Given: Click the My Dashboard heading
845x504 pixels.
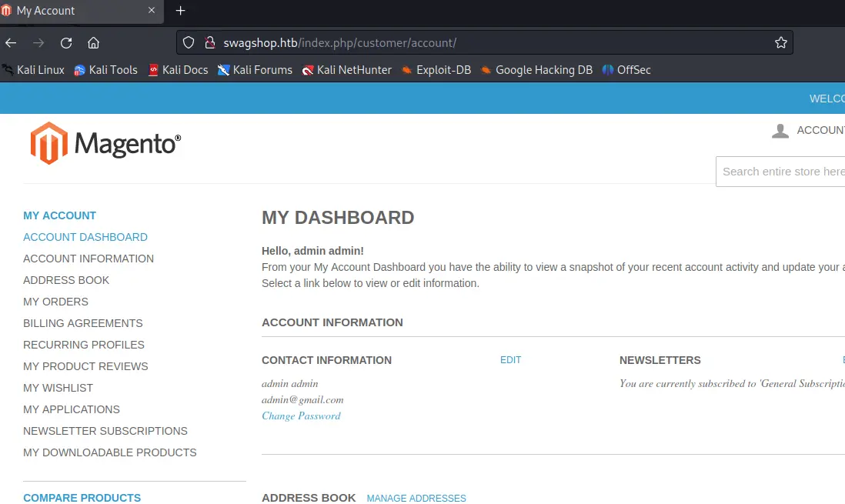Looking at the screenshot, I should tap(338, 218).
